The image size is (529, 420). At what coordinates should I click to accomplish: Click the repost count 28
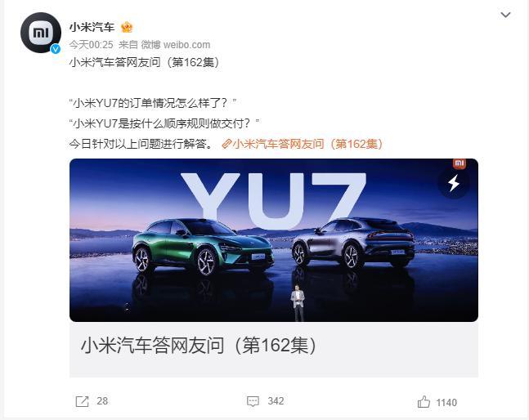pyautogui.click(x=102, y=400)
